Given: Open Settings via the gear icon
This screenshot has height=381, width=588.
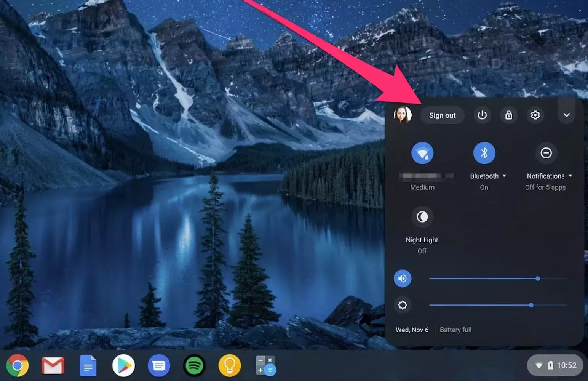Looking at the screenshot, I should click(535, 115).
